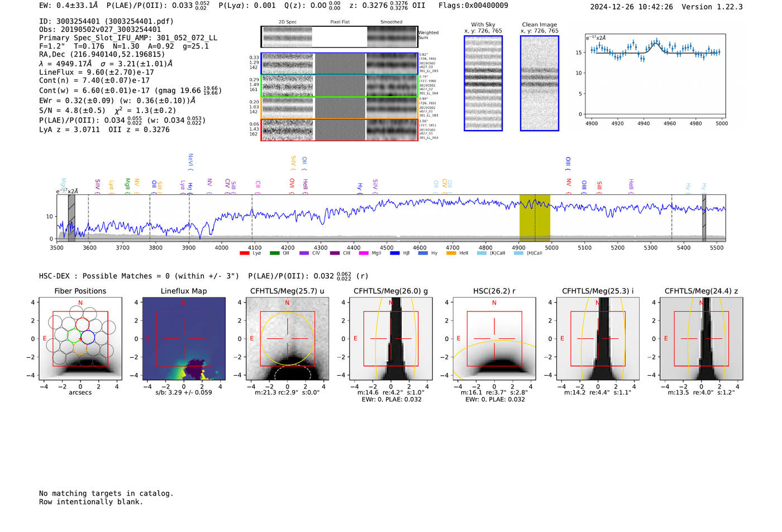The image size is (782, 532).
Task: Click the blue NeVI line label
Action: (190, 162)
